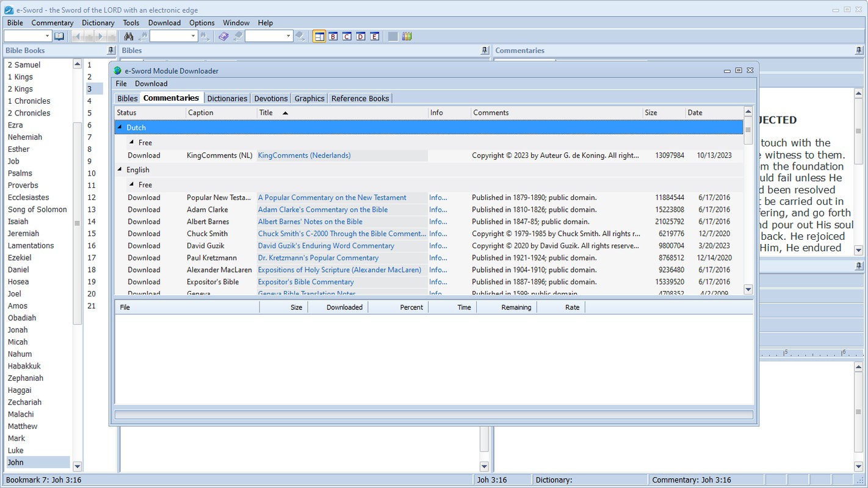Click the Date column header
The width and height of the screenshot is (868, 488).
[714, 113]
